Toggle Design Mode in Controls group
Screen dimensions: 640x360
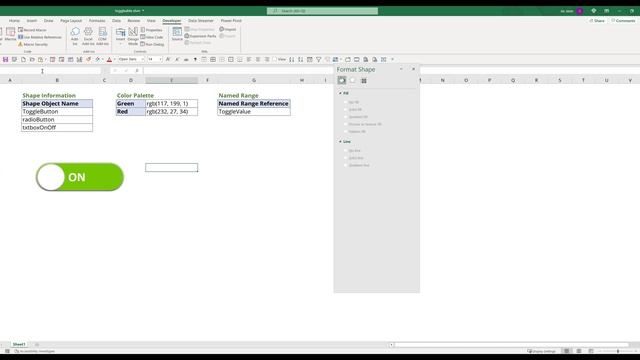133,36
